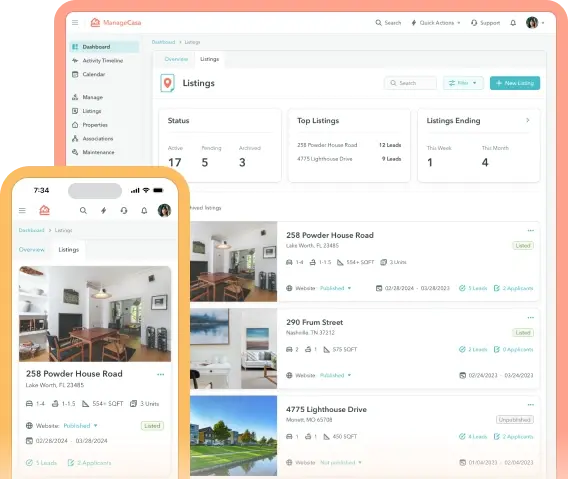This screenshot has height=479, width=568.
Task: Select Listings in the sidebar
Action: pos(87,111)
